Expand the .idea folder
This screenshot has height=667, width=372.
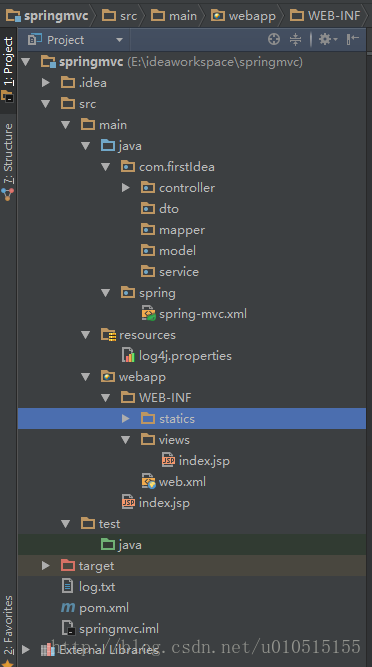[x=46, y=83]
